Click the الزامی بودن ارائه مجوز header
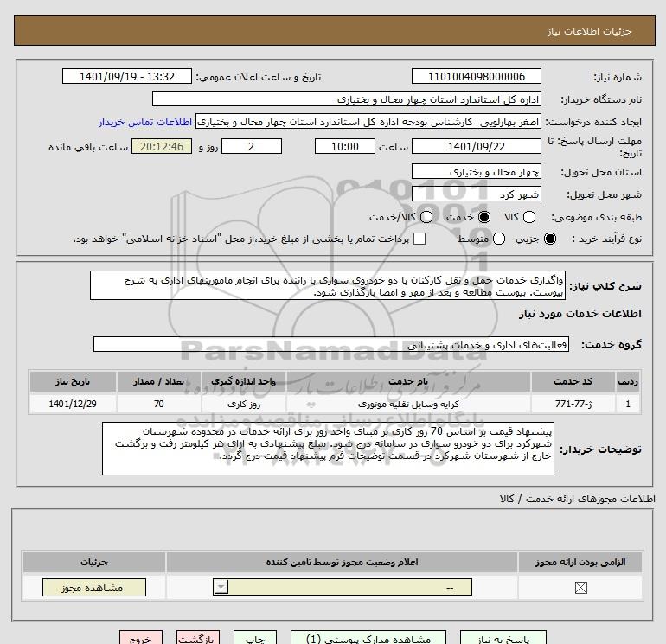 (580, 562)
